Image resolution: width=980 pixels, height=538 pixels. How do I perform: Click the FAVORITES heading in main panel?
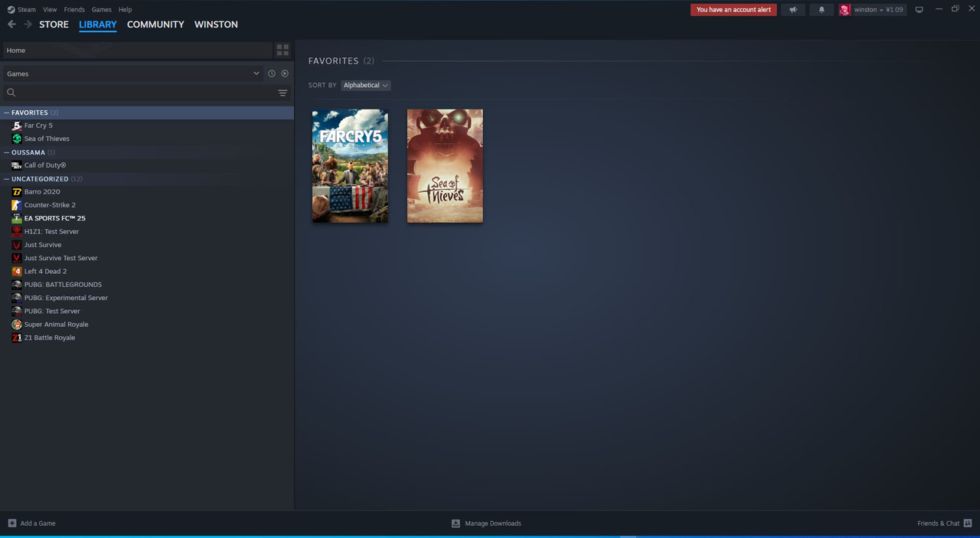coord(333,60)
